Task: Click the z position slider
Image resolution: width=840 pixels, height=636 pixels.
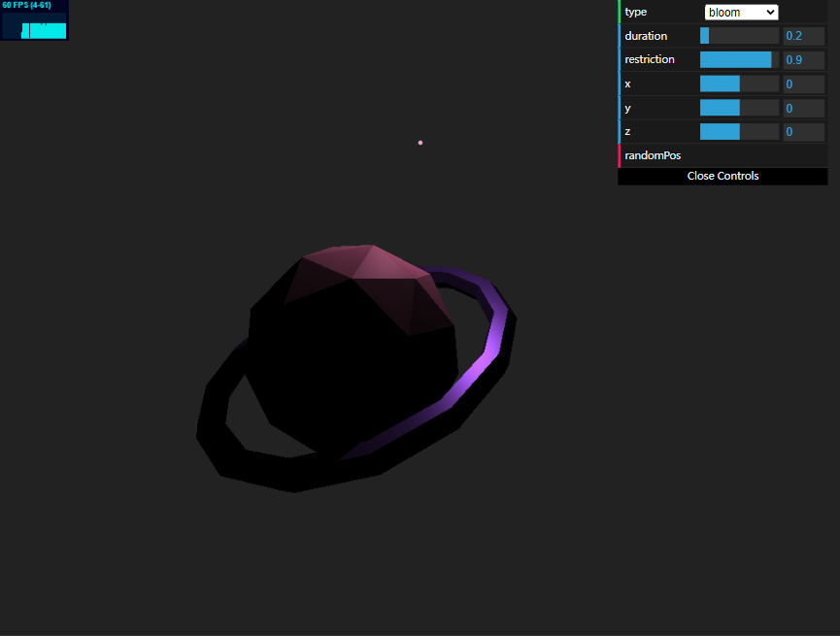Action: [739, 131]
